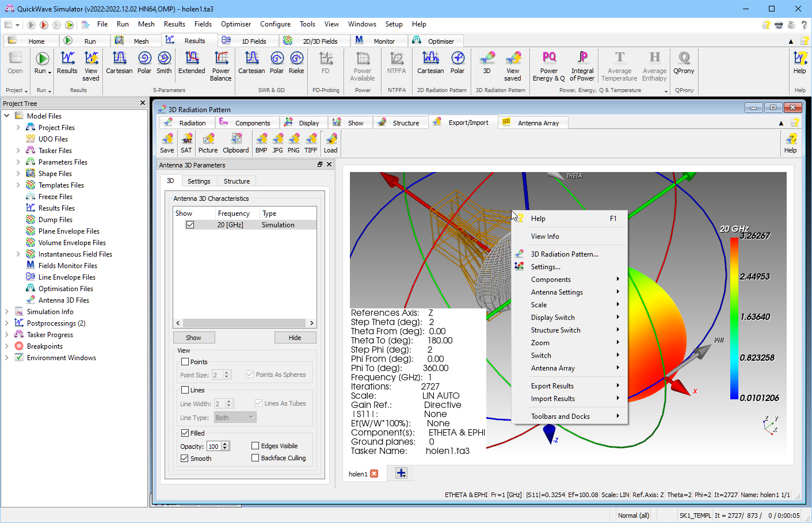
Task: Open Integral of Power tool
Action: point(582,66)
